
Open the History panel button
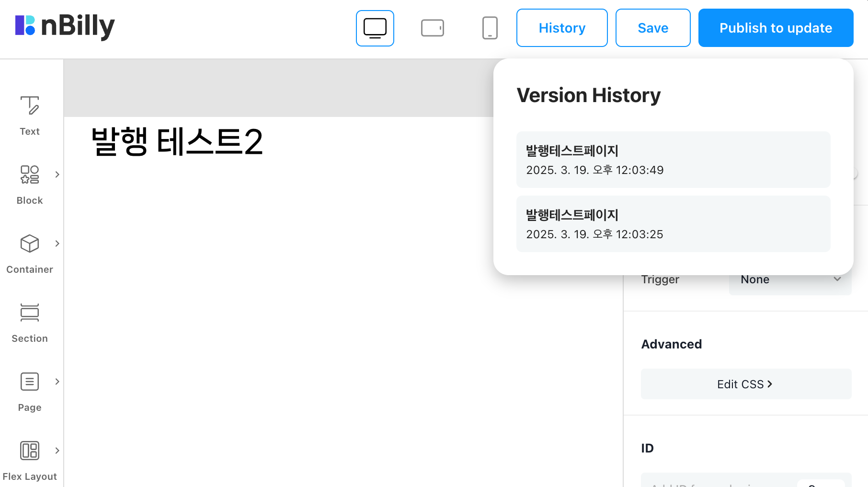coord(562,28)
